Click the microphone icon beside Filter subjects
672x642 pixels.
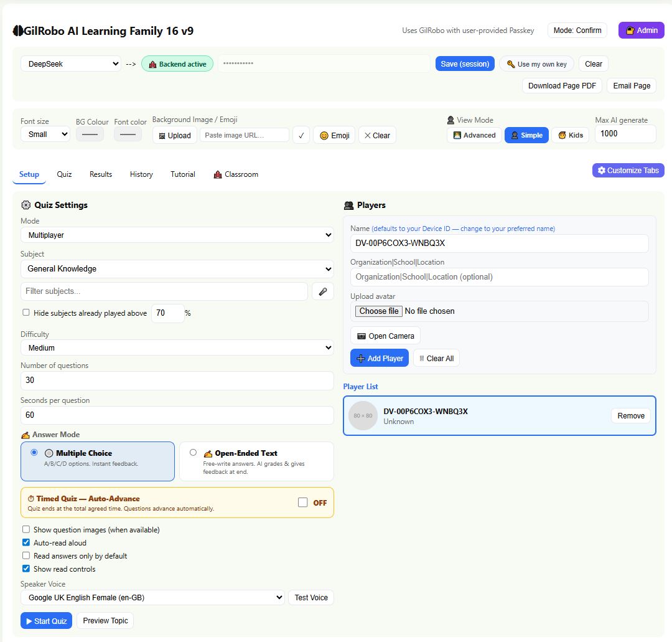coord(323,291)
